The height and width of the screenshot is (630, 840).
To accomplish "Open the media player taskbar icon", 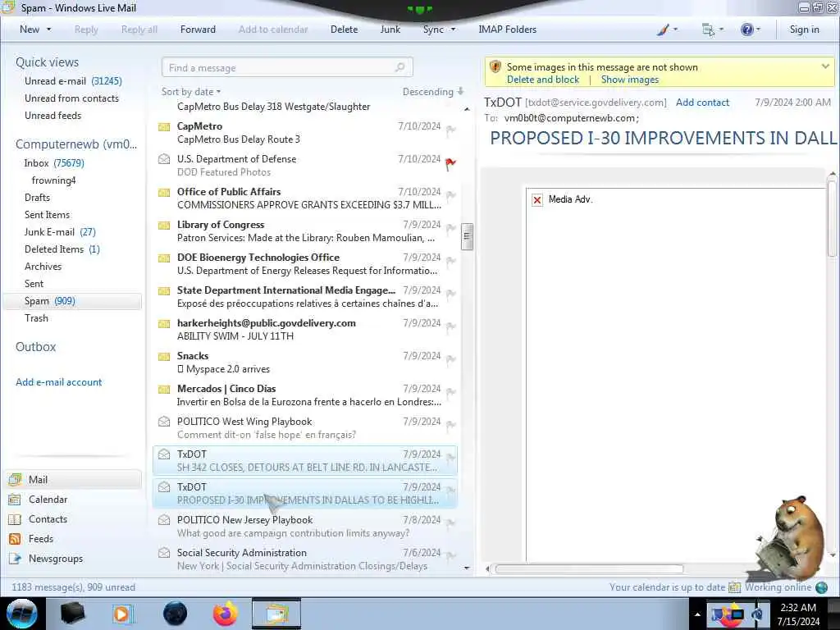I will click(122, 614).
